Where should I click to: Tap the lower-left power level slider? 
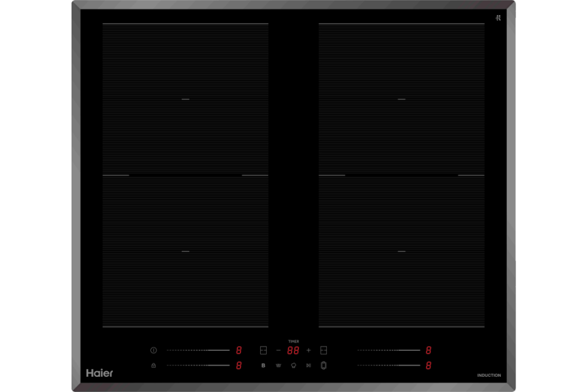(198, 365)
